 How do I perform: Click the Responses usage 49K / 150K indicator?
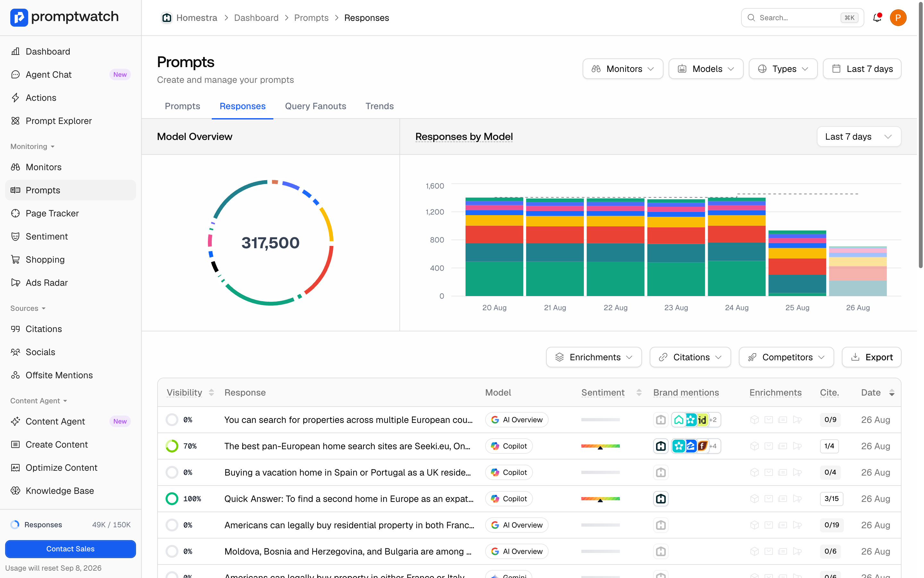(70, 524)
